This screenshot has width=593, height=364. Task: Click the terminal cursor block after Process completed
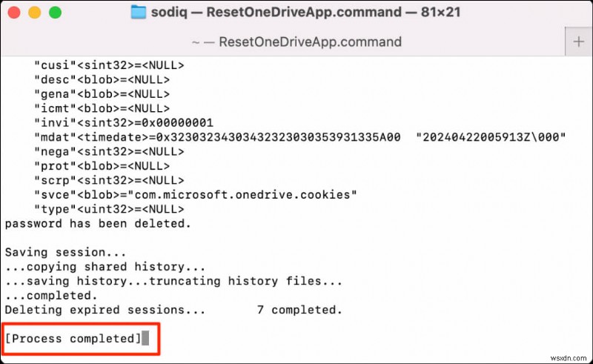point(145,338)
